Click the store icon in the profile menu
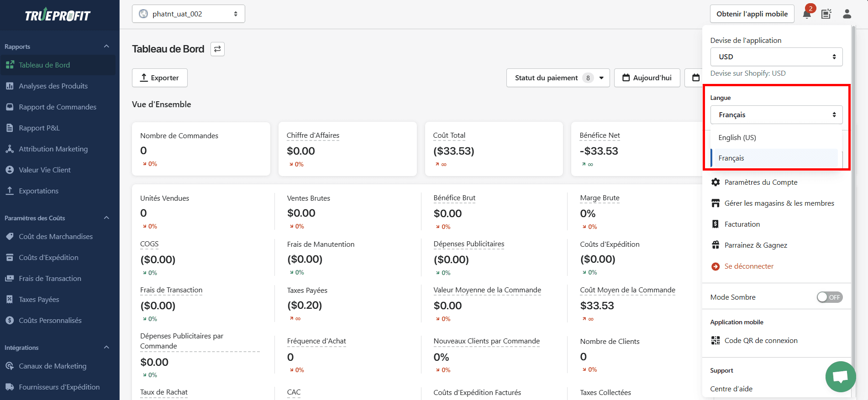Image resolution: width=868 pixels, height=400 pixels. point(715,203)
